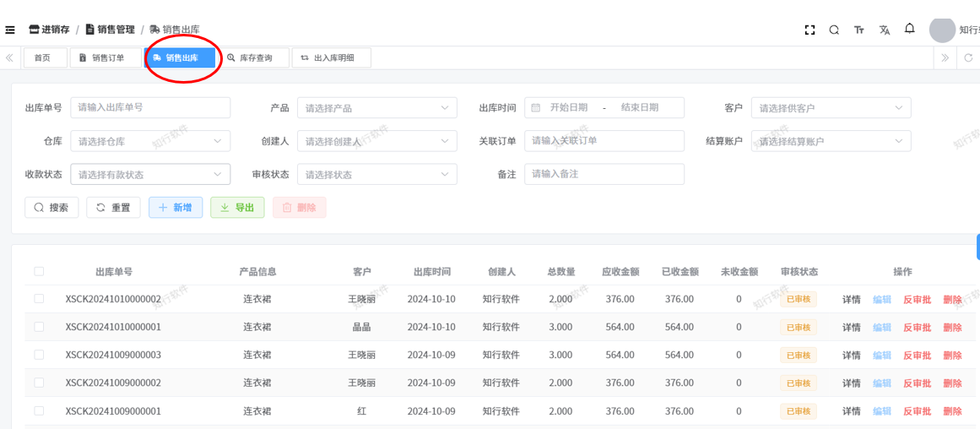Tick the select-all checkbox in table header
Screen dimensions: 980x429
(39, 271)
